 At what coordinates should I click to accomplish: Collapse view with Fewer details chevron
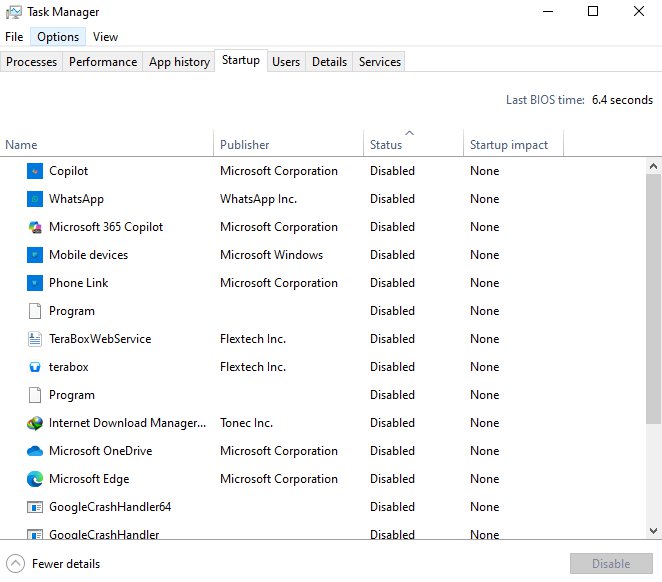[15, 563]
